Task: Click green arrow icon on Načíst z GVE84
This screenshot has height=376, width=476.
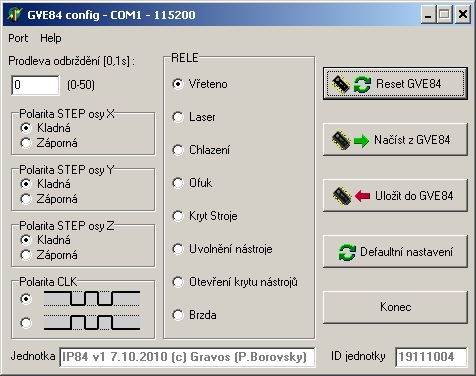Action: [361, 141]
